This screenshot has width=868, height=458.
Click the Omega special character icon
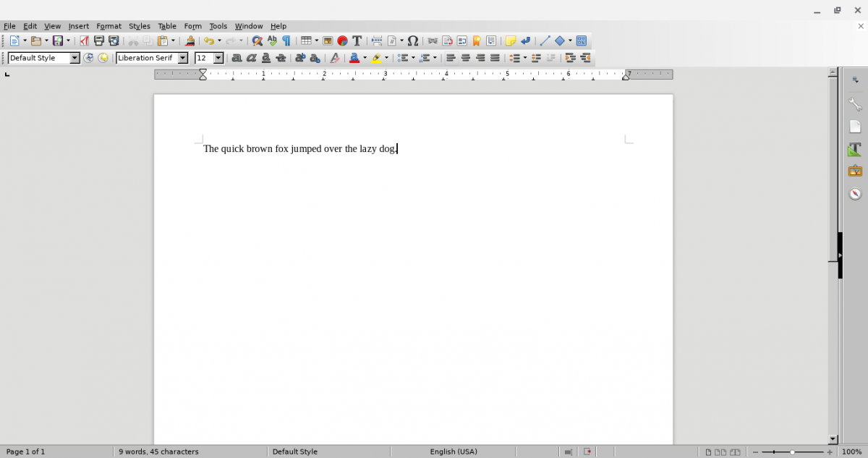[413, 41]
